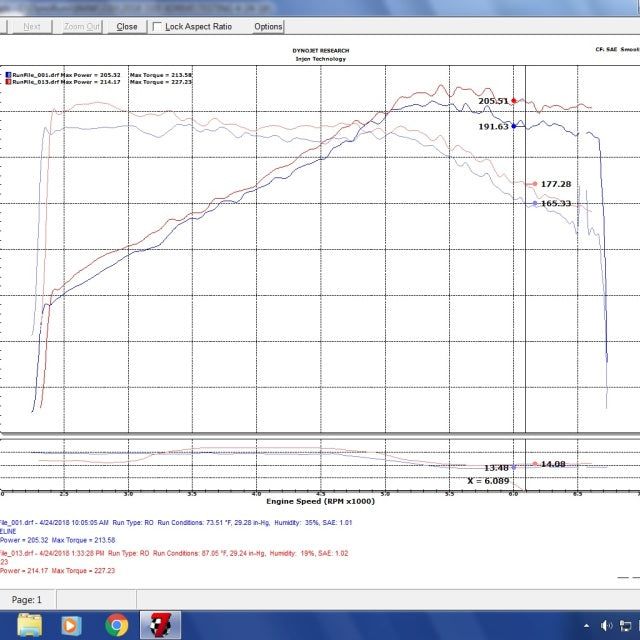This screenshot has width=640, height=640.
Task: Click the Next page button
Action: 32,27
